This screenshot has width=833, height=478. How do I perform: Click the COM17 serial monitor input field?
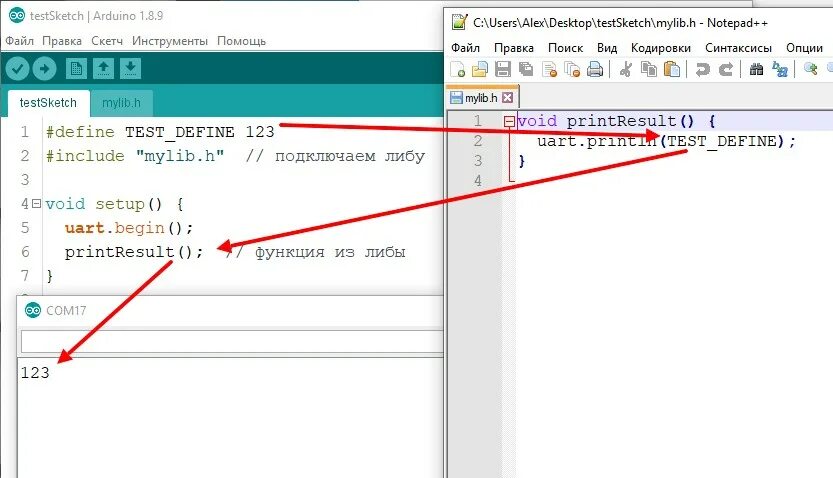(232, 342)
